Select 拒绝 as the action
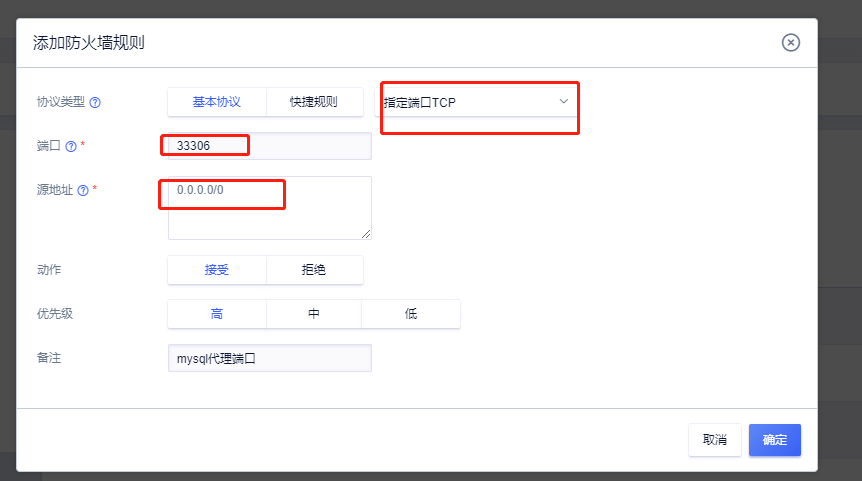862x481 pixels. point(314,270)
